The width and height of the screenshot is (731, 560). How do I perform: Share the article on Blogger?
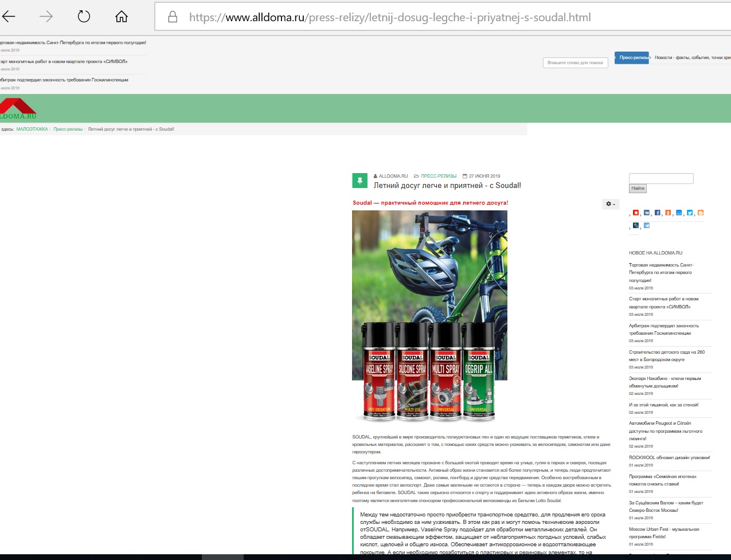coord(701,213)
